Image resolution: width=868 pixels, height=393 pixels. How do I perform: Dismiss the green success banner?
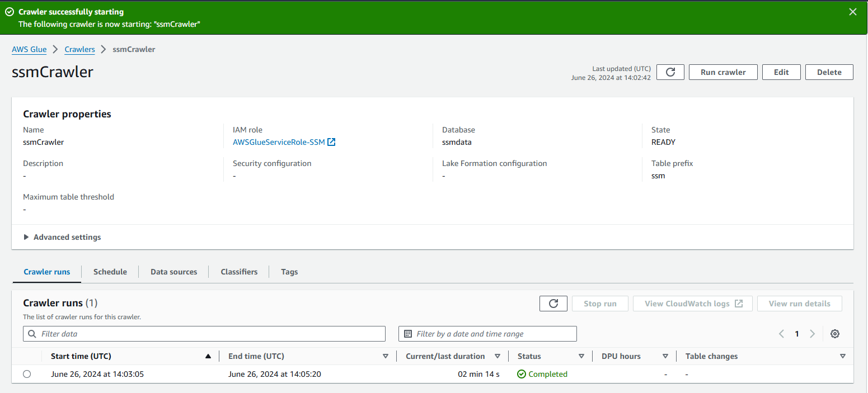pos(853,12)
